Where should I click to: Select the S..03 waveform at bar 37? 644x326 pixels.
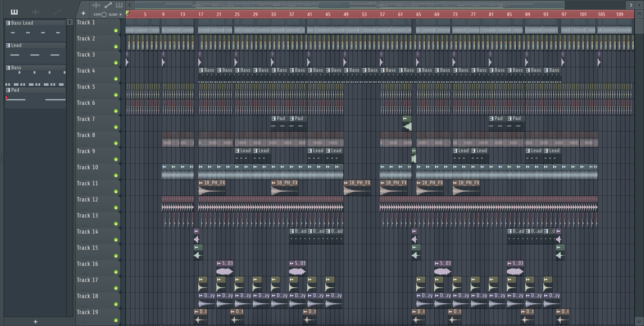tap(297, 271)
